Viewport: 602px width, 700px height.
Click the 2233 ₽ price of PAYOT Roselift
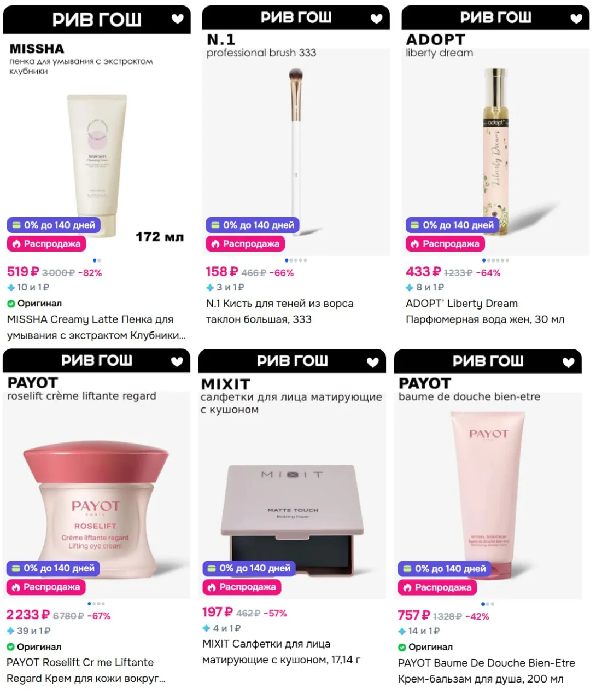point(28,615)
